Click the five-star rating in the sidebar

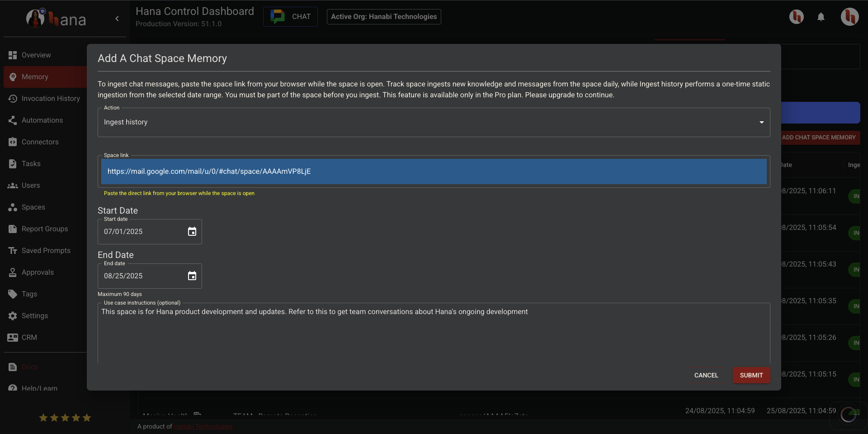65,418
